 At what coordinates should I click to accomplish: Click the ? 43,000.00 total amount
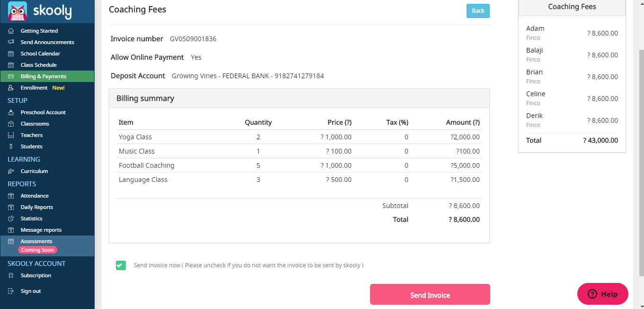tap(600, 140)
